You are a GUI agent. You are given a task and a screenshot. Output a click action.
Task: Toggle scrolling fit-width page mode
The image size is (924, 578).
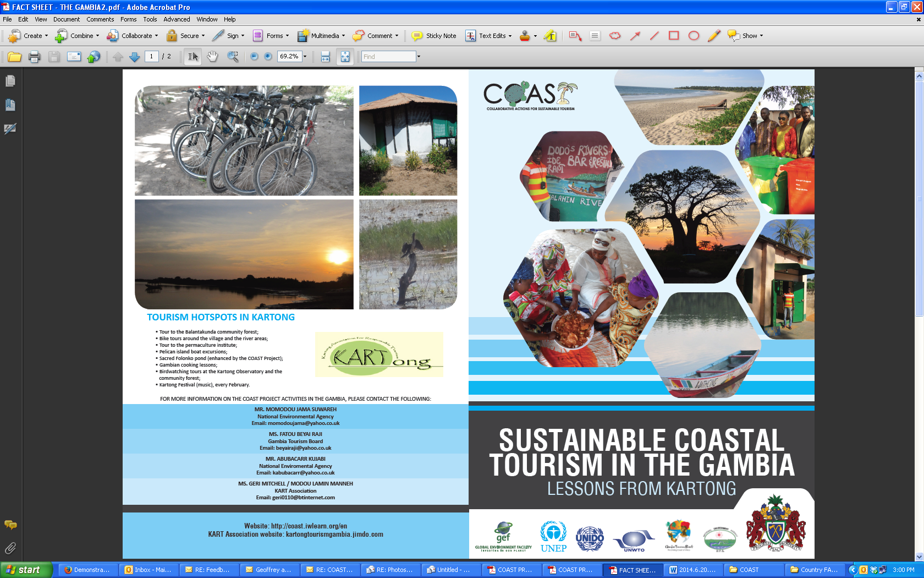pos(325,57)
